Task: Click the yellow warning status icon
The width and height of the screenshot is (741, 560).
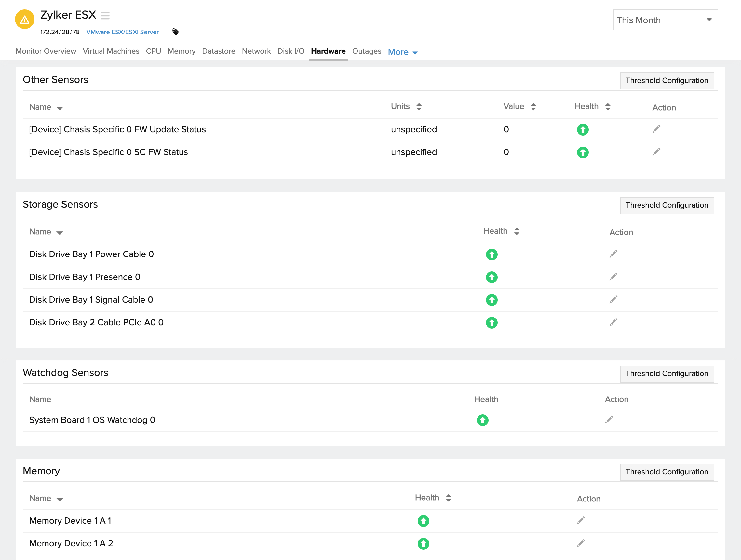Action: (24, 20)
